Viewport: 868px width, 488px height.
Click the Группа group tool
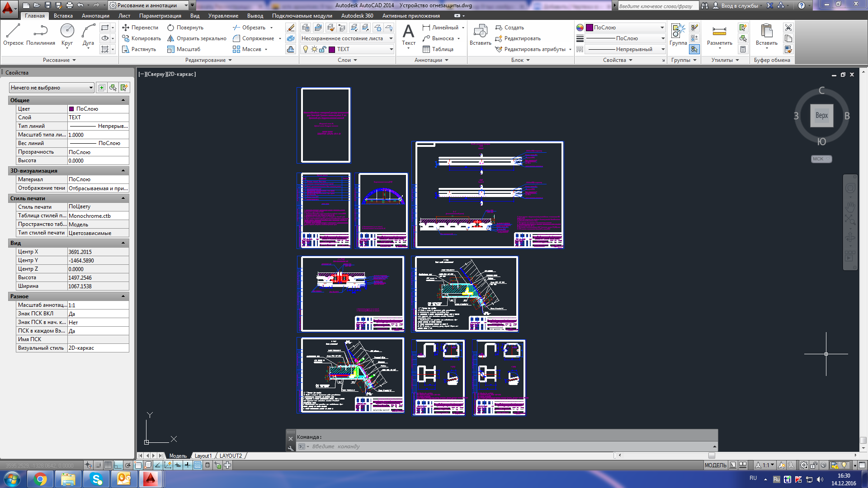(678, 35)
